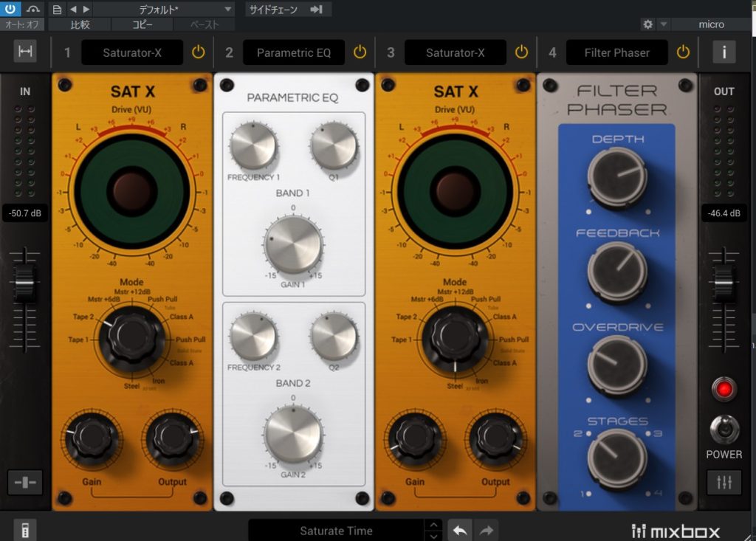
Task: Click the input link icon below the IN fader
Action: point(25,482)
